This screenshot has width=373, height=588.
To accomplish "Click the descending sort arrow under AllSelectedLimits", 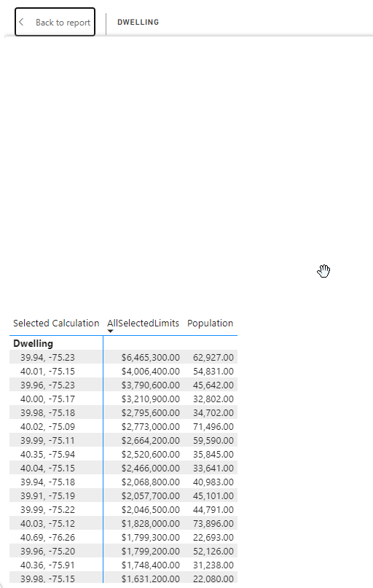I will 110,331.
